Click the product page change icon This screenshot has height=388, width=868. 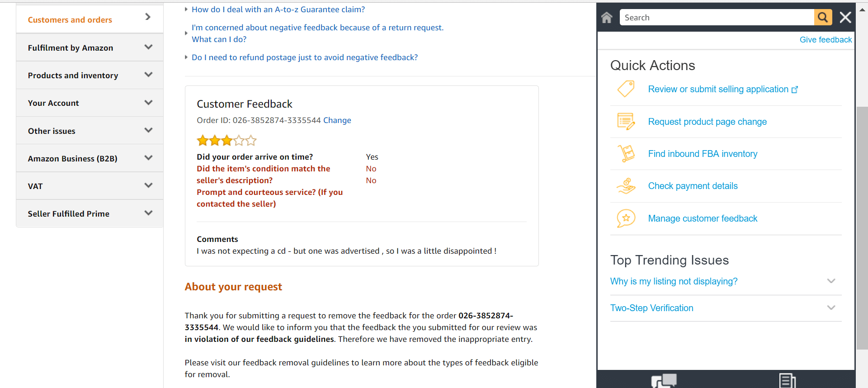click(626, 122)
